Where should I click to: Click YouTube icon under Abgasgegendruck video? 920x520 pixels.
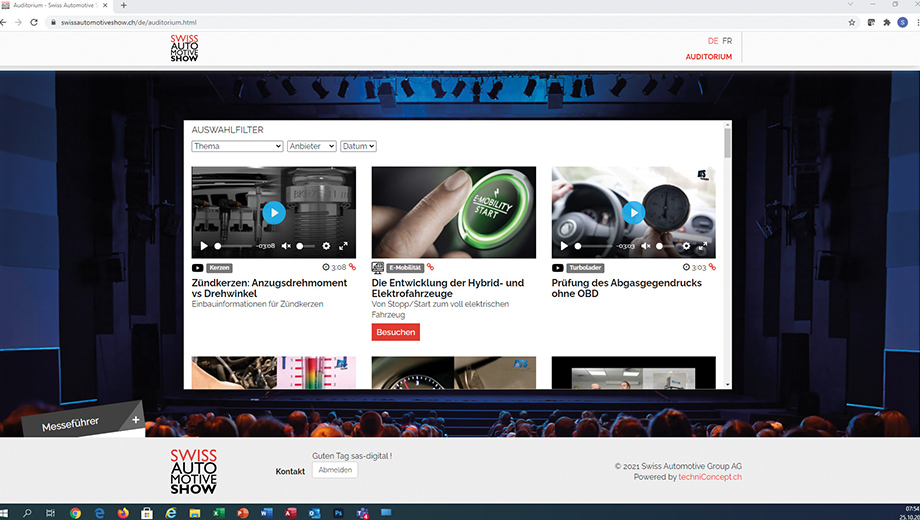[x=557, y=268]
